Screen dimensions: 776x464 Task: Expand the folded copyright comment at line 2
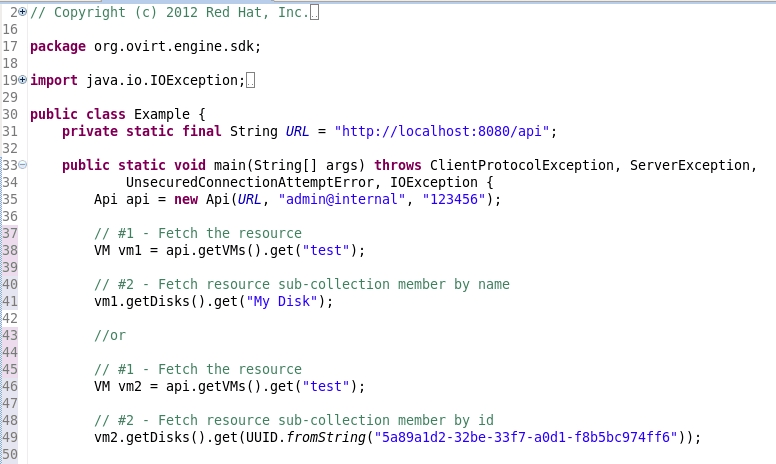[23, 13]
